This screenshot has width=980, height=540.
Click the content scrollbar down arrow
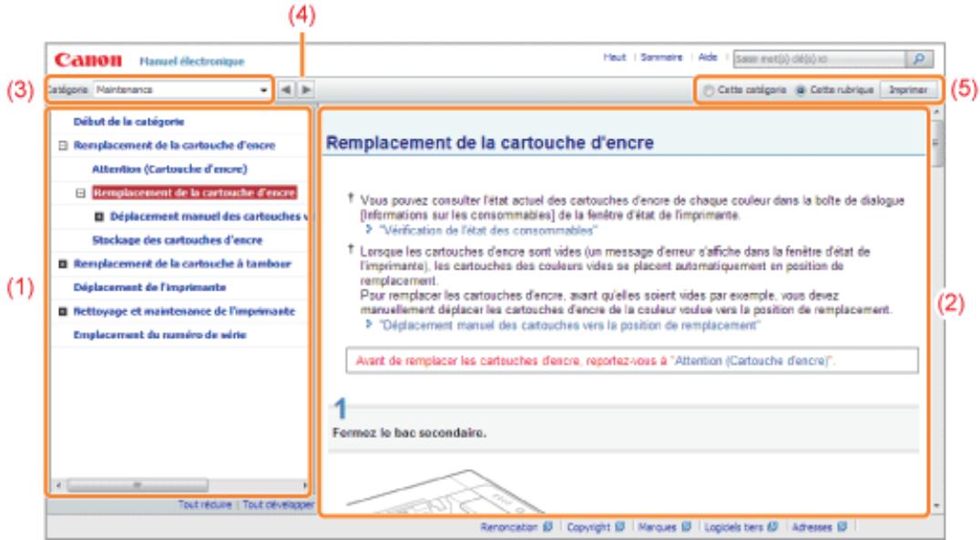coord(935,505)
